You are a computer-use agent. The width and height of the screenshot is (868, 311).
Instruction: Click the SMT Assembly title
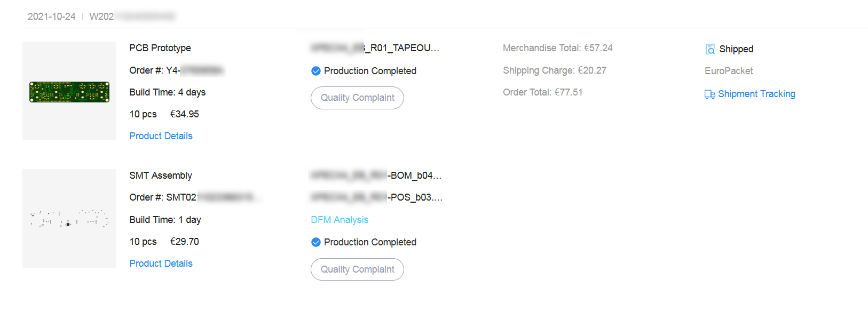[x=161, y=176]
